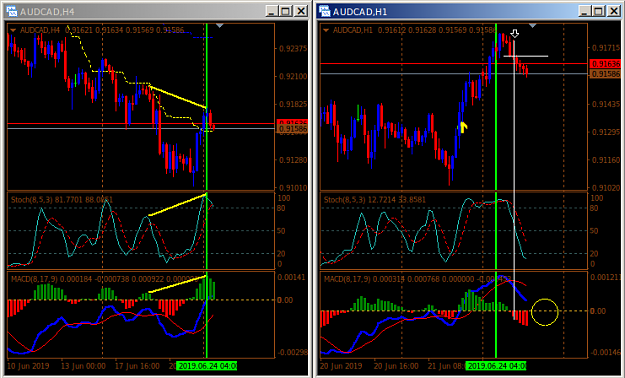
Task: Select the yellow trendline in the H4 MACD panel
Action: (178, 284)
